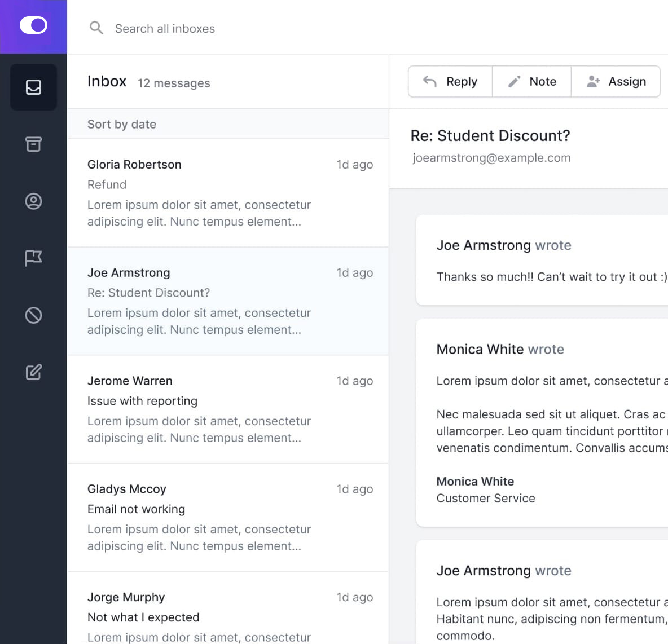Click the Note button

point(531,82)
